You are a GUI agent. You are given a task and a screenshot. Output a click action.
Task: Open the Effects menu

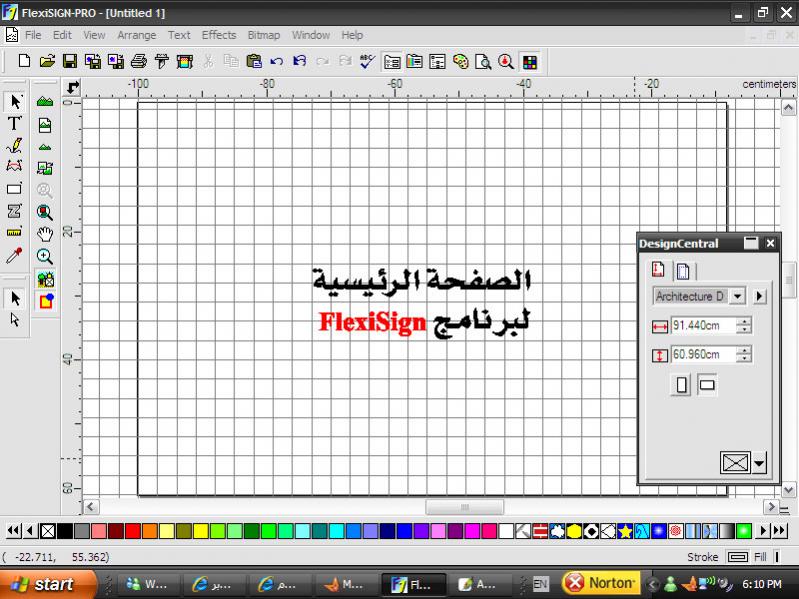pos(219,35)
